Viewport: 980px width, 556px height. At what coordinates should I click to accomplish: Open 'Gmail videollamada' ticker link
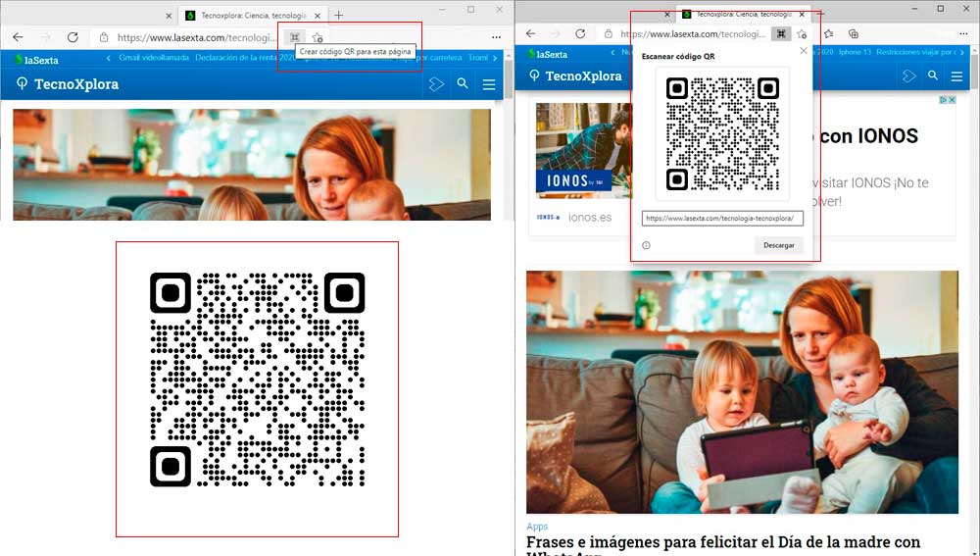pyautogui.click(x=154, y=58)
